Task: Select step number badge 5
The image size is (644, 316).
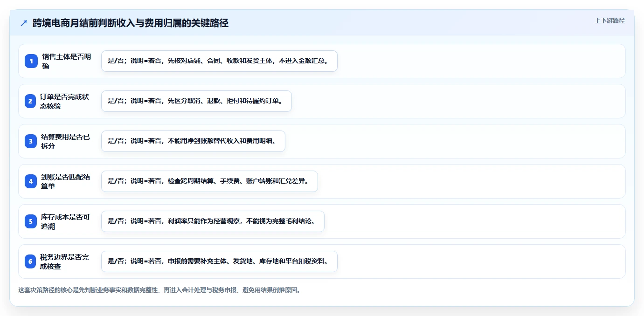Action: 31,221
